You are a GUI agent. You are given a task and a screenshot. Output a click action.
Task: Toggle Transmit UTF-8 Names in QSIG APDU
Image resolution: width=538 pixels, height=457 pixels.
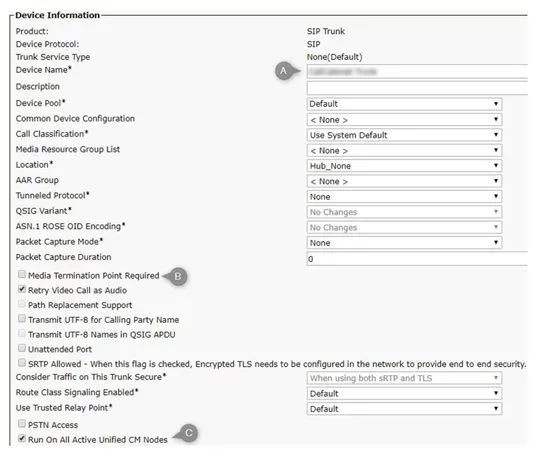click(x=22, y=333)
